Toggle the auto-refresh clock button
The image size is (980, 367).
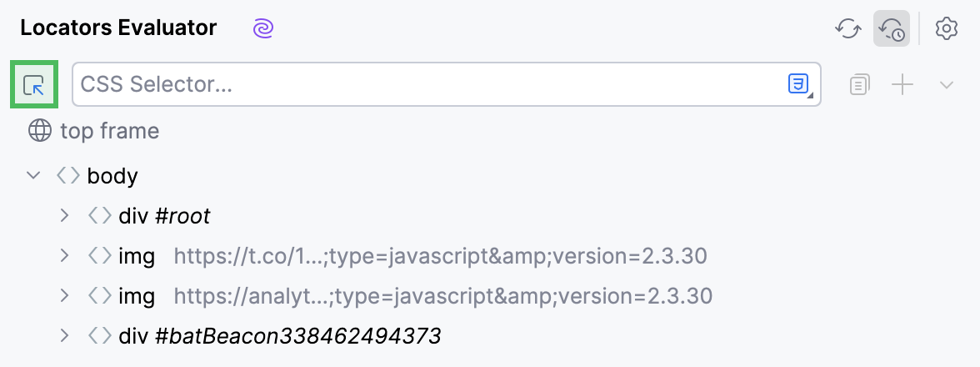[x=891, y=28]
